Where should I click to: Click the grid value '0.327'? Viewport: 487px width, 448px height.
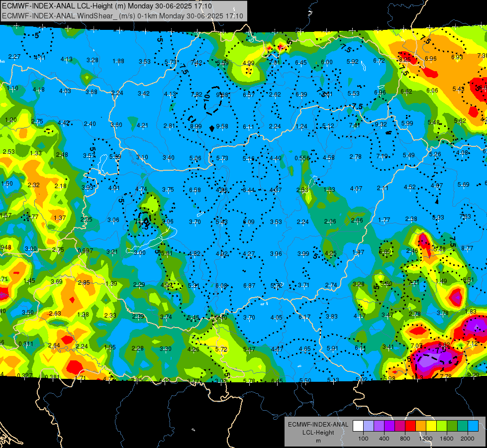click(25, 375)
